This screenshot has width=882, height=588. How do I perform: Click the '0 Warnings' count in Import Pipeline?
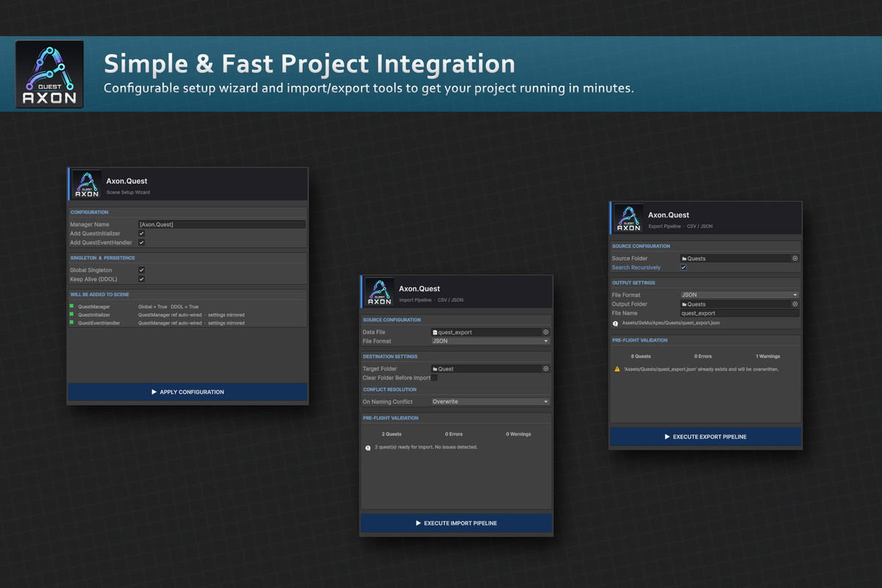(518, 434)
